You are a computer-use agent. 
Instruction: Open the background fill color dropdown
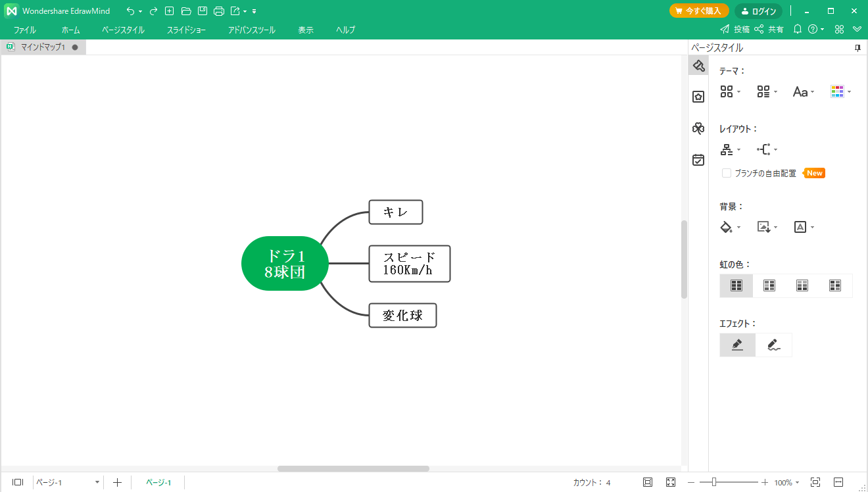pyautogui.click(x=730, y=227)
